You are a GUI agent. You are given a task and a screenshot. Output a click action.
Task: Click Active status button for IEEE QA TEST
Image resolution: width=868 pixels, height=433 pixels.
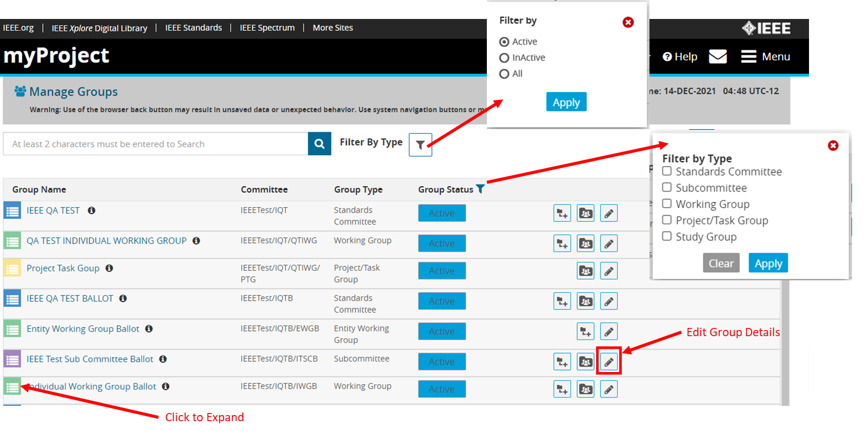(442, 213)
